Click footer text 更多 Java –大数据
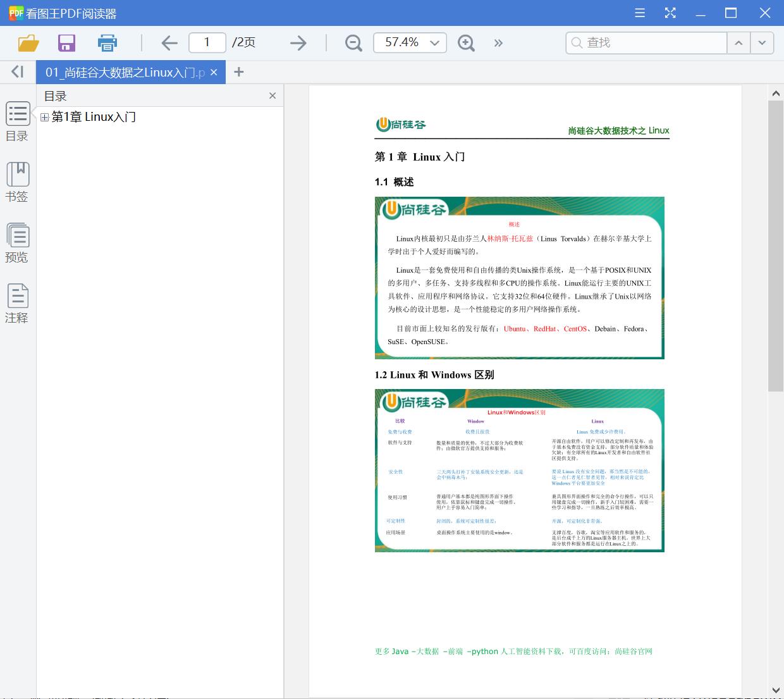 tap(407, 652)
